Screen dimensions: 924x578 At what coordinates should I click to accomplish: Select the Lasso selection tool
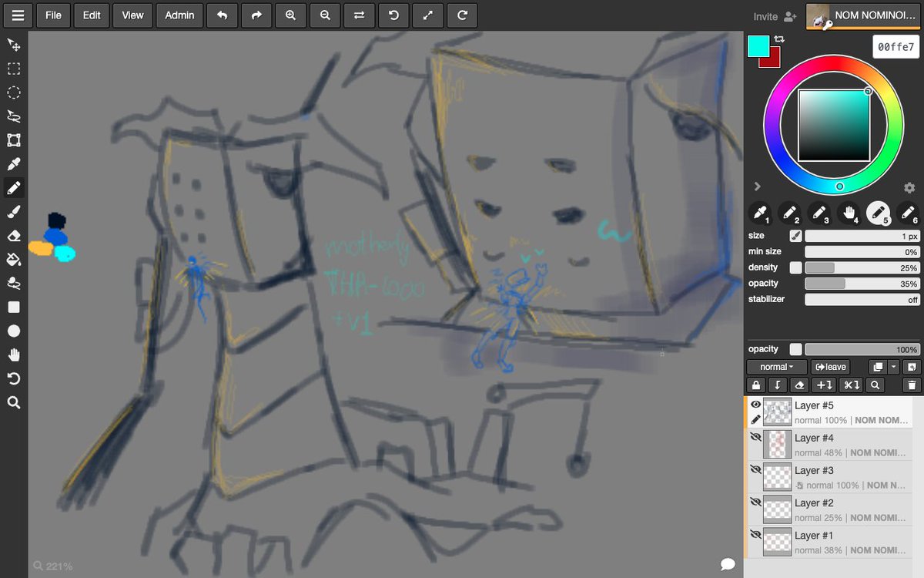pyautogui.click(x=14, y=116)
